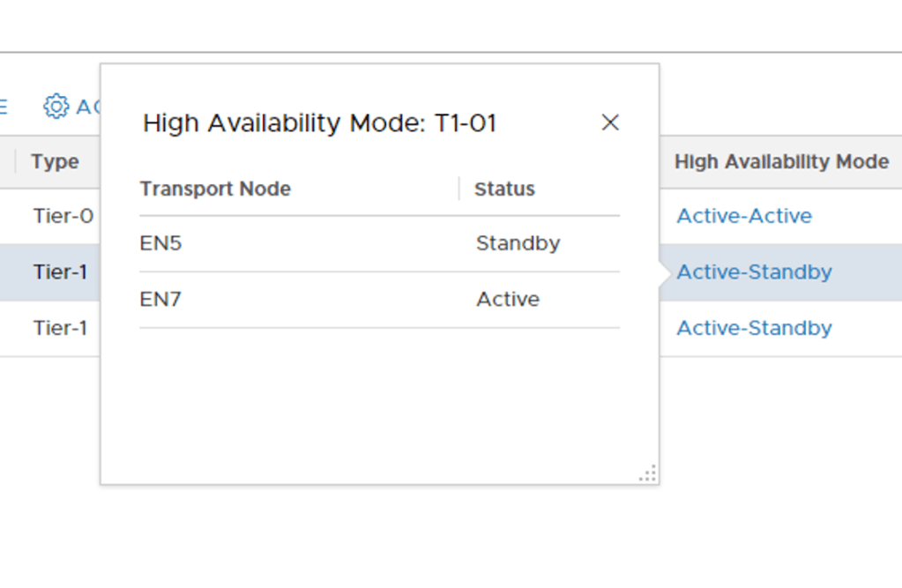
Task: Click the highlighted Tier-1 row type cell
Action: point(60,272)
